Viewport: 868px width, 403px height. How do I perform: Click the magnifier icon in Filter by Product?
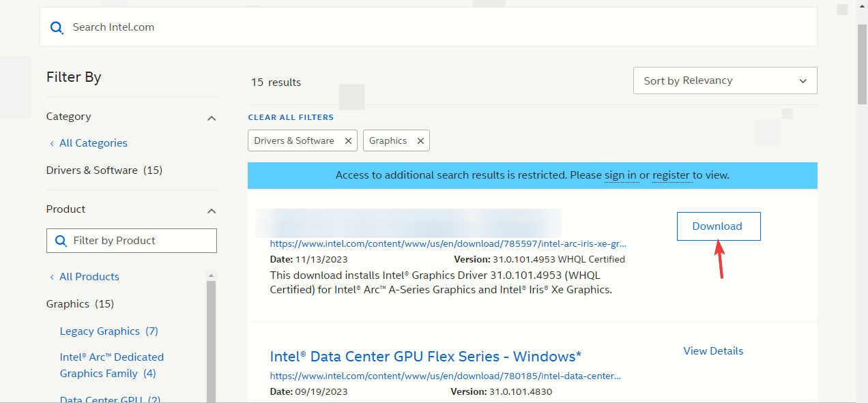click(61, 241)
